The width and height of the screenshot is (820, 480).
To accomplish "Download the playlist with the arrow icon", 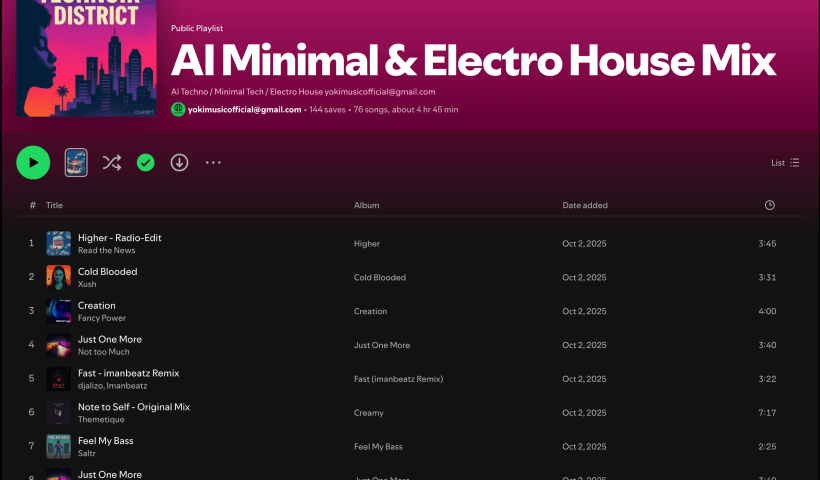I will coord(179,162).
